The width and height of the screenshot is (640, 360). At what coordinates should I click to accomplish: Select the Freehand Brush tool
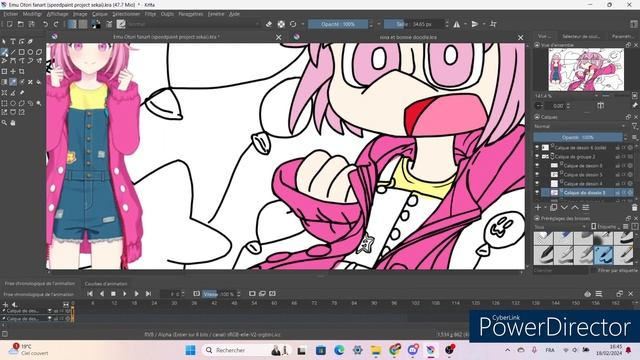tap(4, 52)
